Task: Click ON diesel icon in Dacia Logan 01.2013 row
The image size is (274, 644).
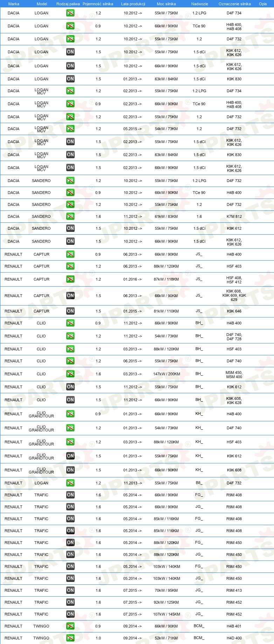Action: coord(70,79)
